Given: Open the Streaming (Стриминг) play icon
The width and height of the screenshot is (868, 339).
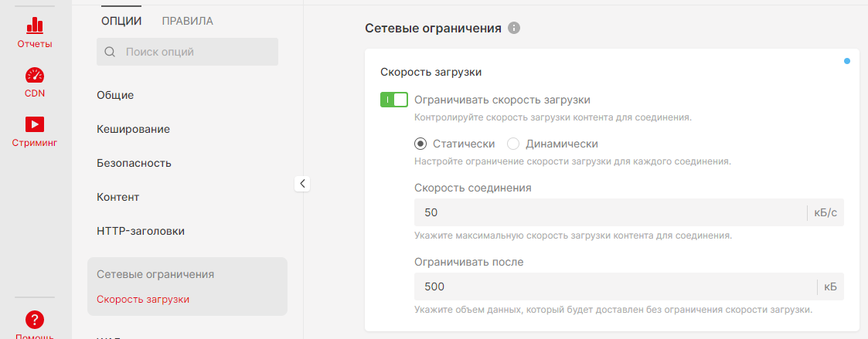Looking at the screenshot, I should (35, 124).
